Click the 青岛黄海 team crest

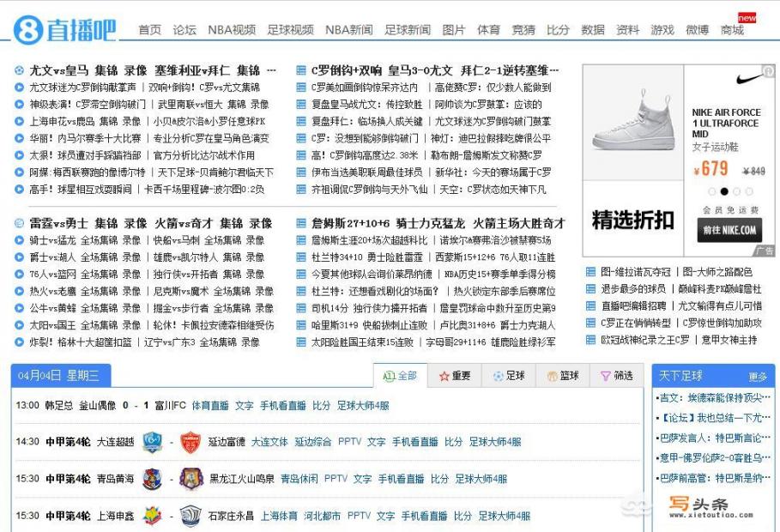coord(152,479)
